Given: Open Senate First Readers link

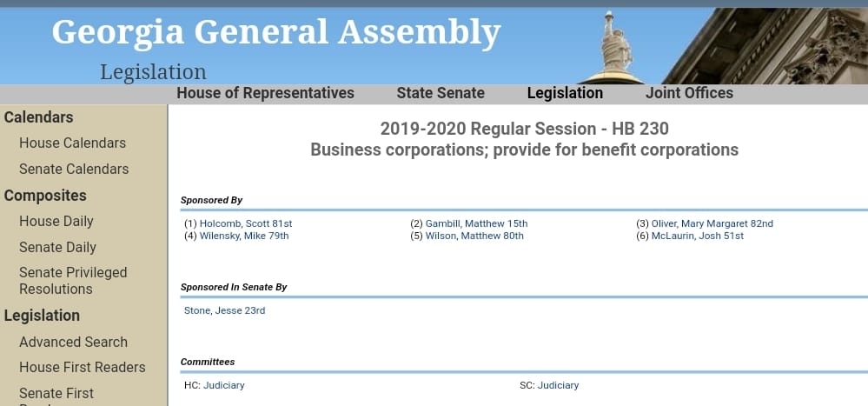Looking at the screenshot, I should (56, 396).
